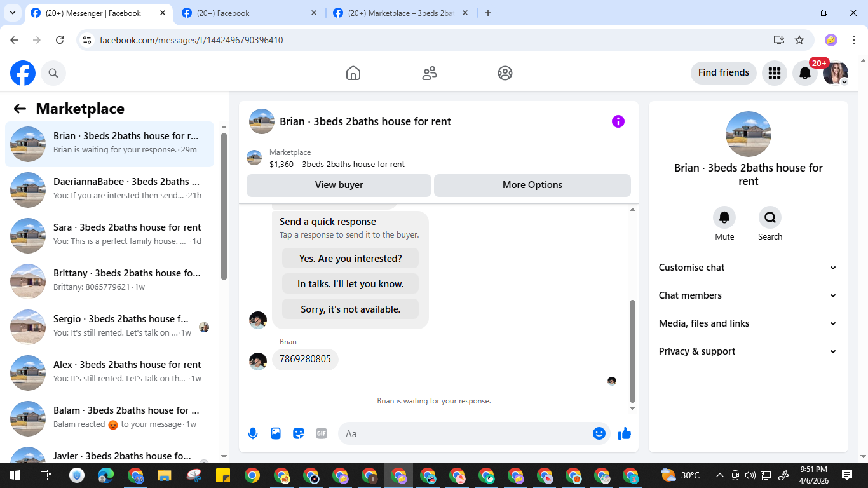Viewport: 868px width, 488px height.
Task: Expand the Customise chat section
Action: (x=748, y=268)
